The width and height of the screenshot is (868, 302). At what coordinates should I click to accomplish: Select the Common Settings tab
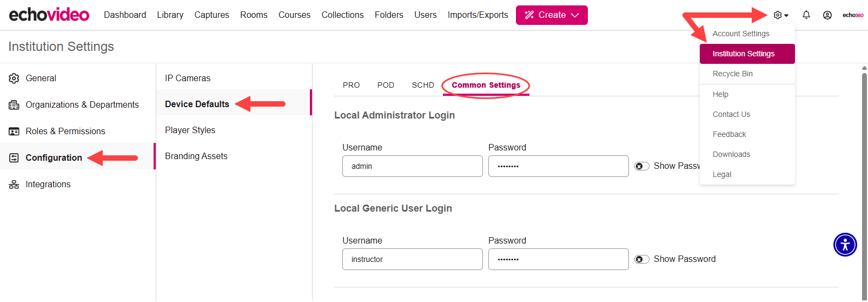coord(486,85)
